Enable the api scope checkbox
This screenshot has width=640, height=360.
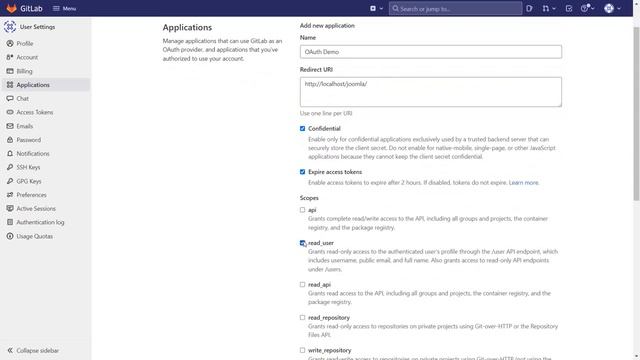coord(302,210)
